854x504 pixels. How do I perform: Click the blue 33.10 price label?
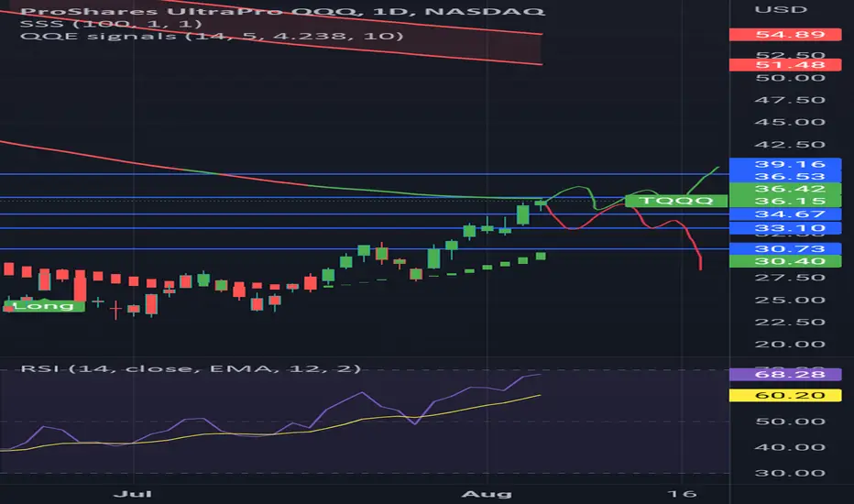785,228
